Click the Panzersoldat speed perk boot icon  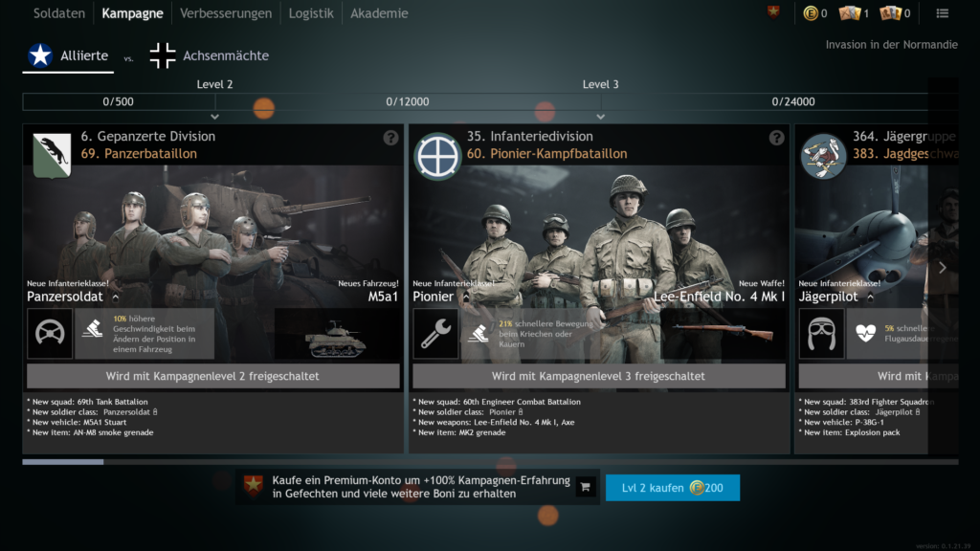93,328
